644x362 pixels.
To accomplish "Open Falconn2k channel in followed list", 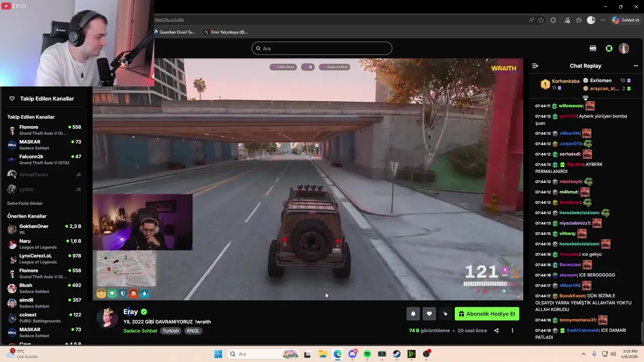I will (x=44, y=159).
